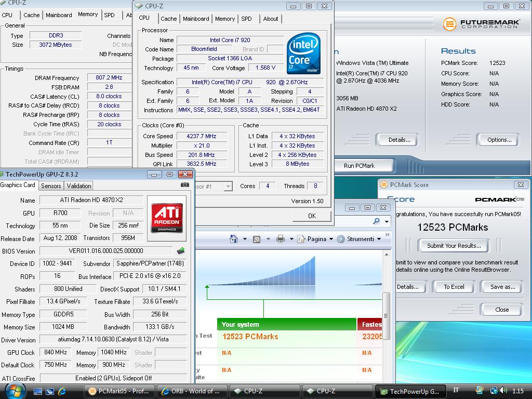This screenshot has width=532, height=399.
Task: Click the browser search magnifier icon
Action: point(377,221)
